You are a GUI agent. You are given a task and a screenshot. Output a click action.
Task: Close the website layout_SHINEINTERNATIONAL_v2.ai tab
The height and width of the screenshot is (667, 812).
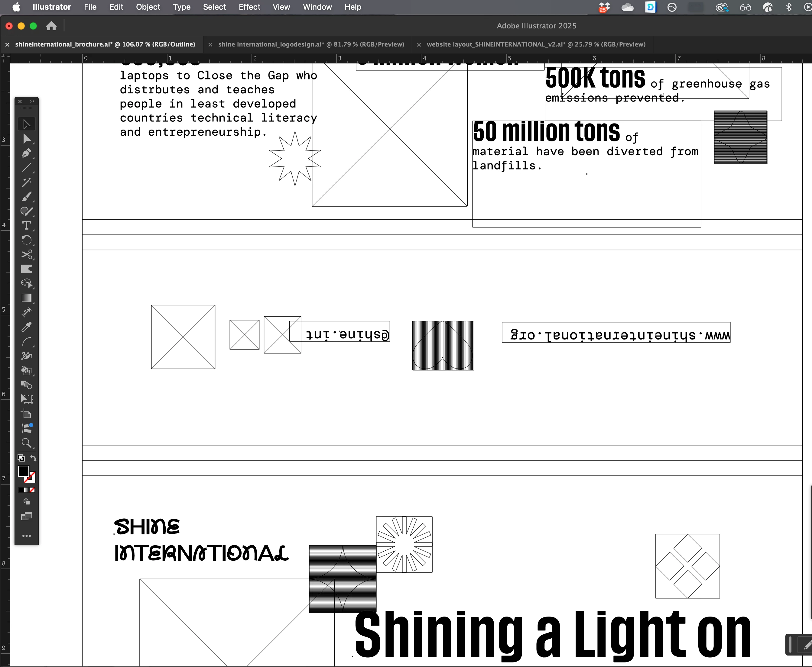[x=419, y=45]
